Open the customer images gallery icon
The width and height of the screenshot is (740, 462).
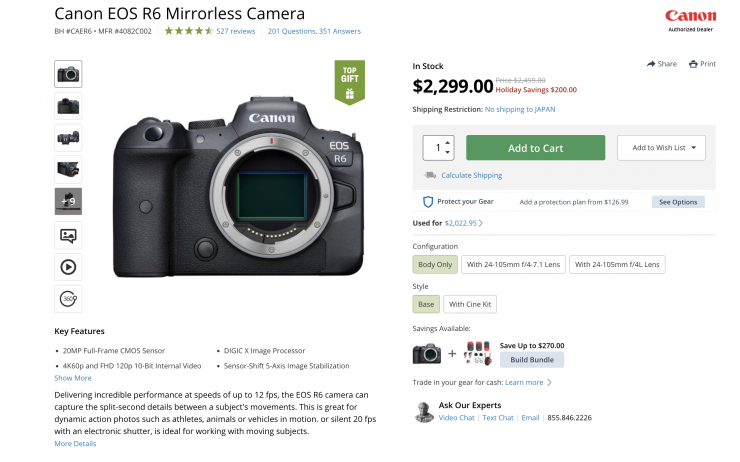tap(68, 236)
